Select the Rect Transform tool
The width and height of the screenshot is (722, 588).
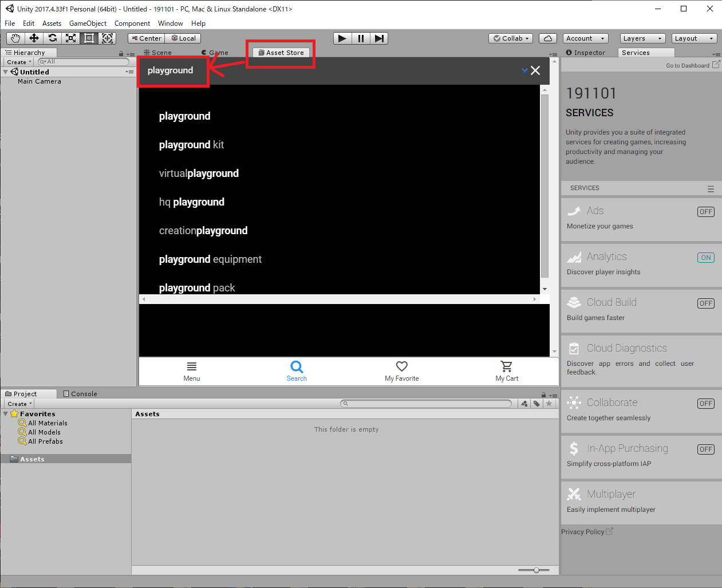(x=89, y=38)
